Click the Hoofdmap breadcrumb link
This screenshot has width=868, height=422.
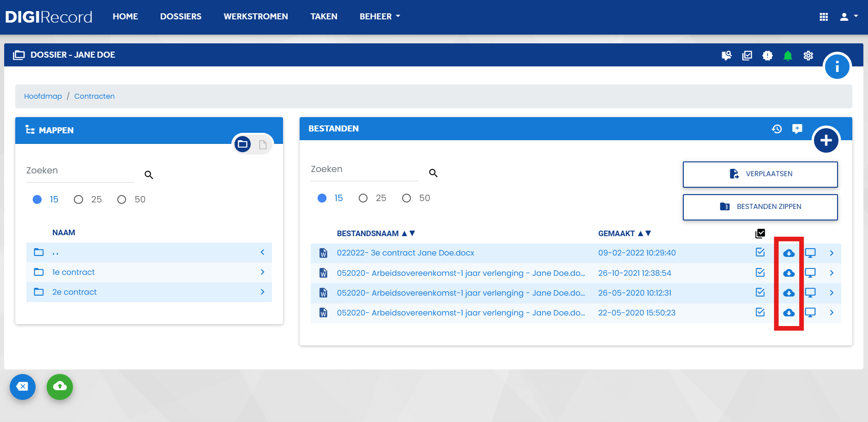(43, 96)
